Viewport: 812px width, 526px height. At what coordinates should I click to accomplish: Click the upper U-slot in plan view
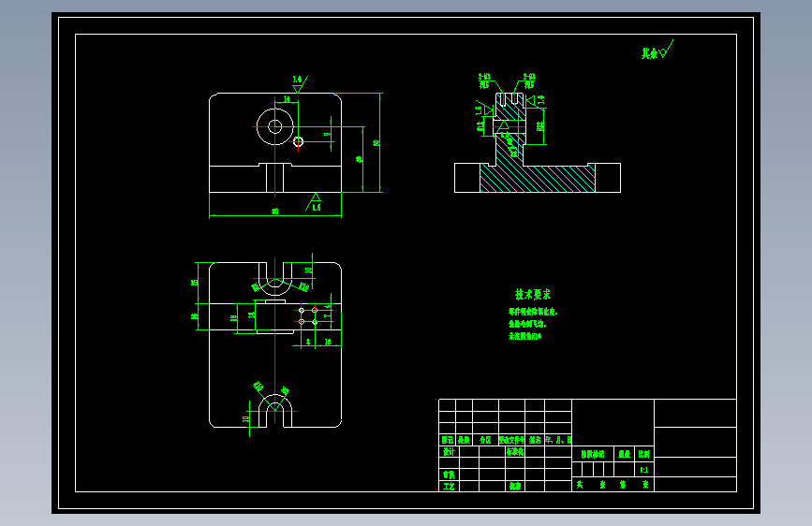coord(275,278)
